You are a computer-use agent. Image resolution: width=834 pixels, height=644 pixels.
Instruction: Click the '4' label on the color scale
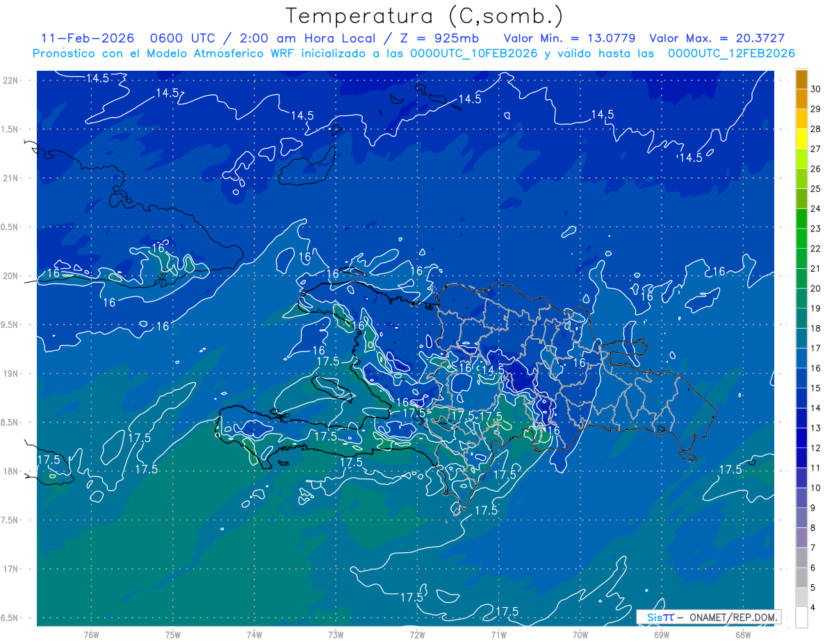[813, 608]
